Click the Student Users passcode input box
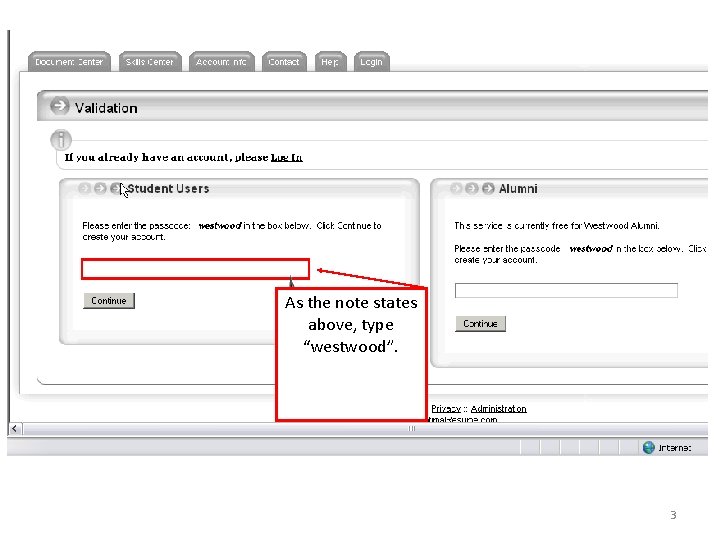 [x=196, y=269]
